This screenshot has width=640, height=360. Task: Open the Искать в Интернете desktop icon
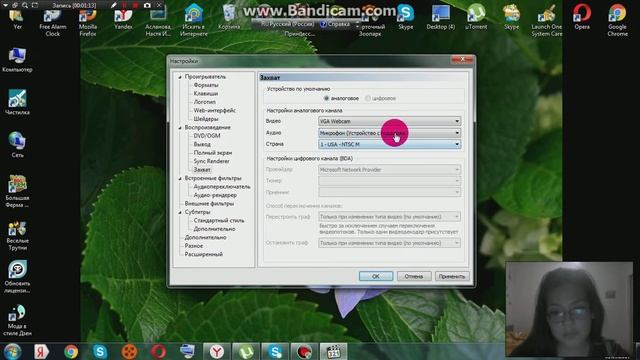pyautogui.click(x=194, y=20)
